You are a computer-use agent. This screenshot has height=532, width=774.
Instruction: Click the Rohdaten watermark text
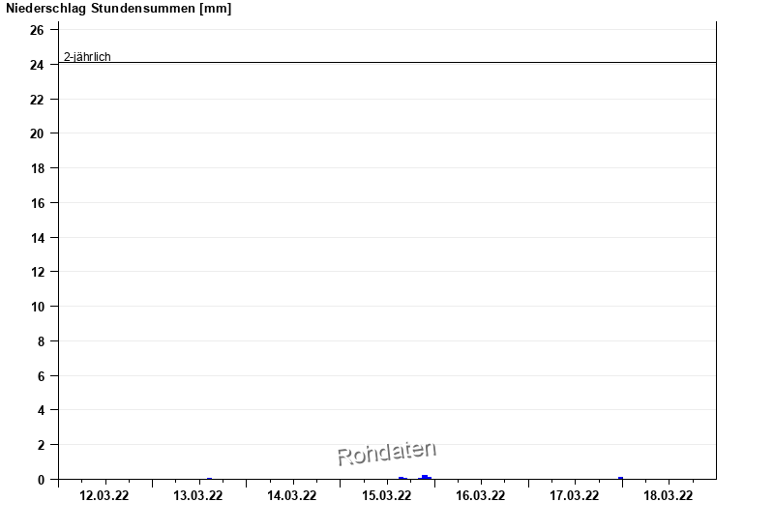tap(386, 453)
